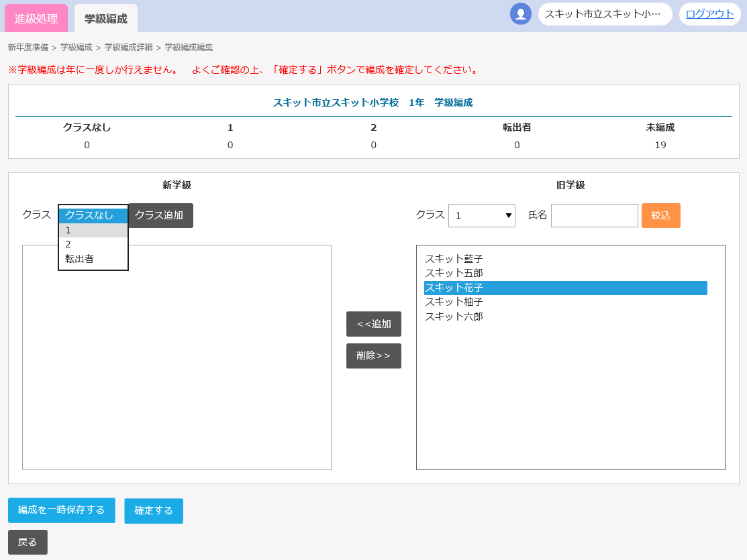Select スキット五郎 in the old class list
This screenshot has height=560, width=747.
tap(454, 273)
